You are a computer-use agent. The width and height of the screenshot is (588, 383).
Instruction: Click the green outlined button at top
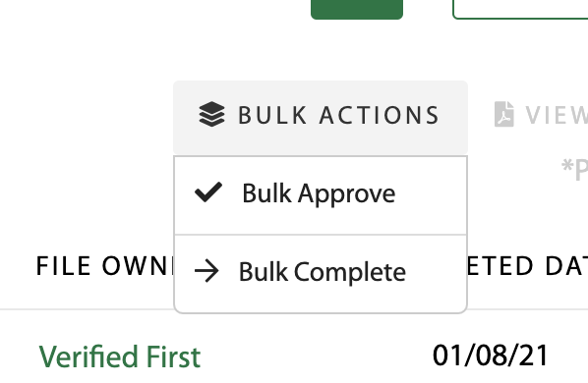click(x=520, y=10)
